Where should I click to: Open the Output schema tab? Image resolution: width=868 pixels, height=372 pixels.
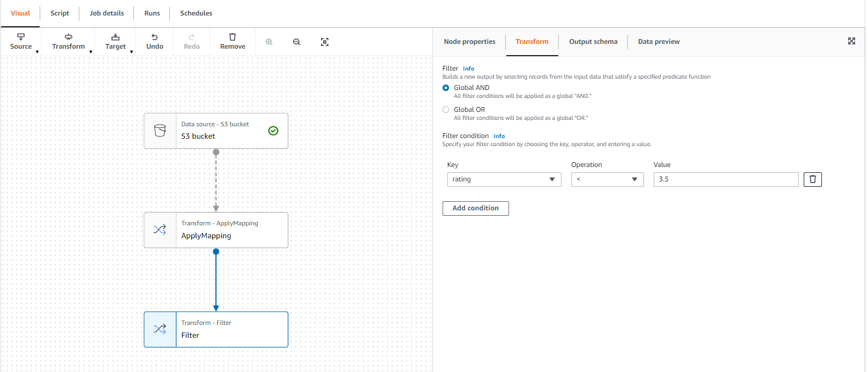pos(593,42)
